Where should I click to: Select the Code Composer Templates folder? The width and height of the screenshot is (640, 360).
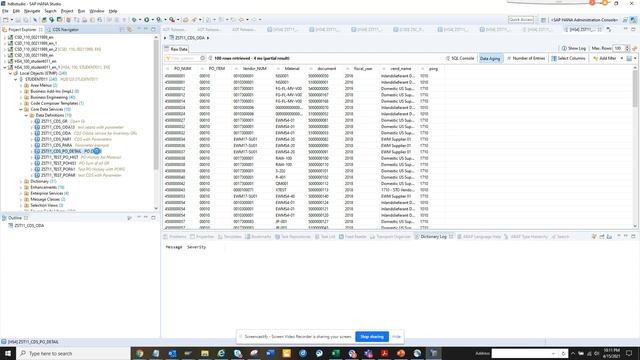click(54, 103)
